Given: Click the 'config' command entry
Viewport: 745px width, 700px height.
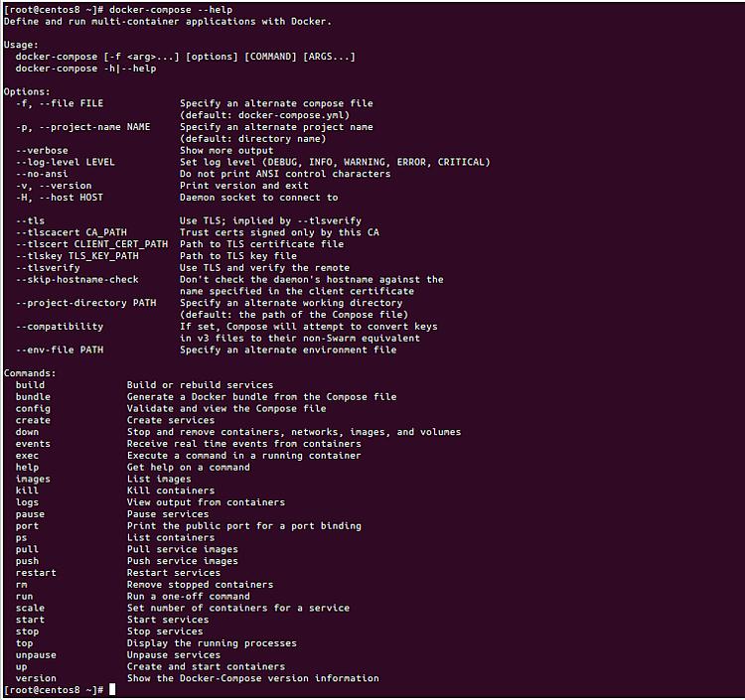Looking at the screenshot, I should coord(33,408).
